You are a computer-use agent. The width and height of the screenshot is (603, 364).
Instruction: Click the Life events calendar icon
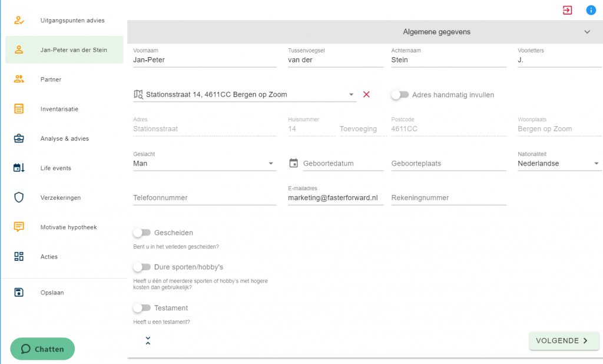coord(19,168)
